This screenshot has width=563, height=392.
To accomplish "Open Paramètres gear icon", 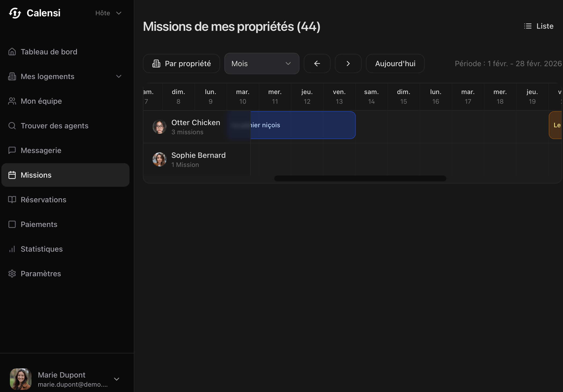I will [x=12, y=274].
